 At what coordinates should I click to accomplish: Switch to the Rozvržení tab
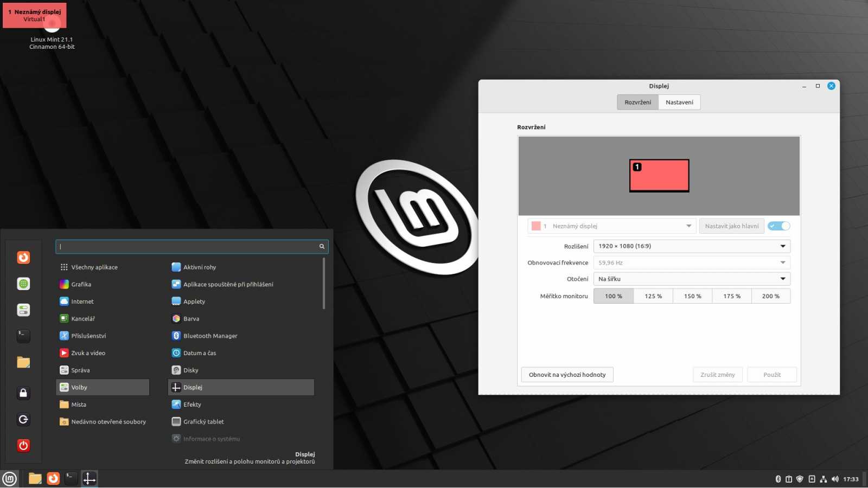click(637, 102)
